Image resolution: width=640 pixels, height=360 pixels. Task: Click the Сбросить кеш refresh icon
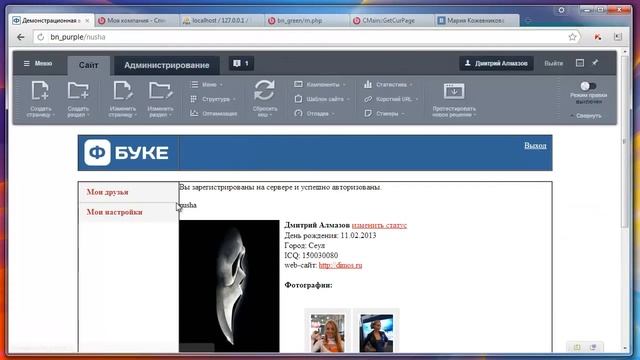point(264,91)
